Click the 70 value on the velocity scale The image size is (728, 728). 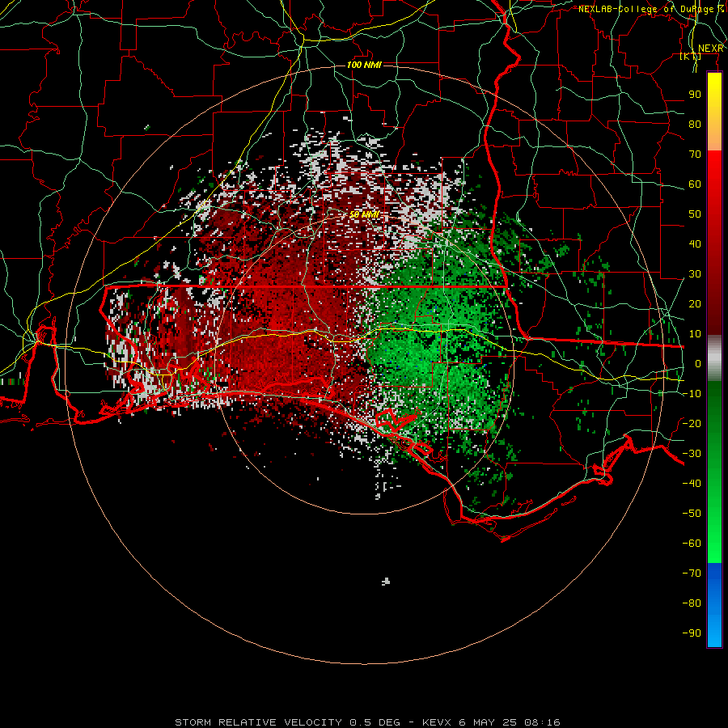[x=695, y=154]
